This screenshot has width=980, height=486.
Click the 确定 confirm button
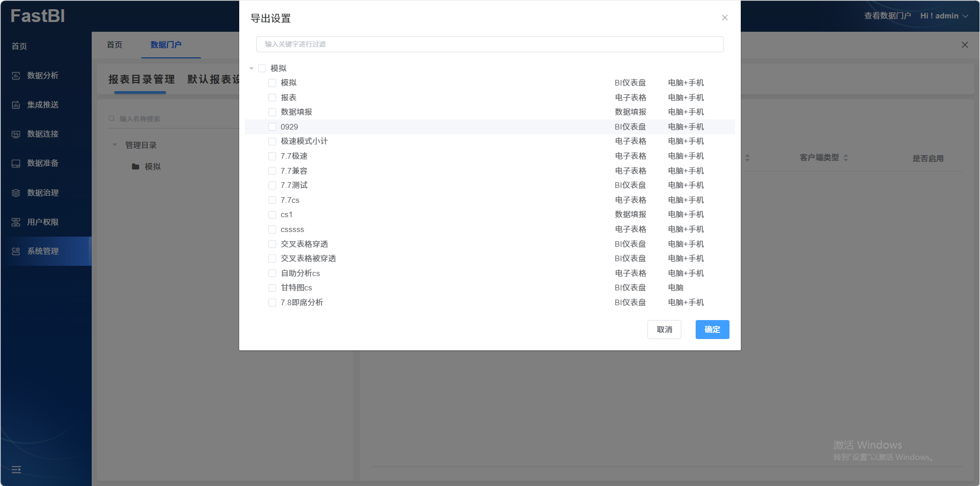pos(712,330)
